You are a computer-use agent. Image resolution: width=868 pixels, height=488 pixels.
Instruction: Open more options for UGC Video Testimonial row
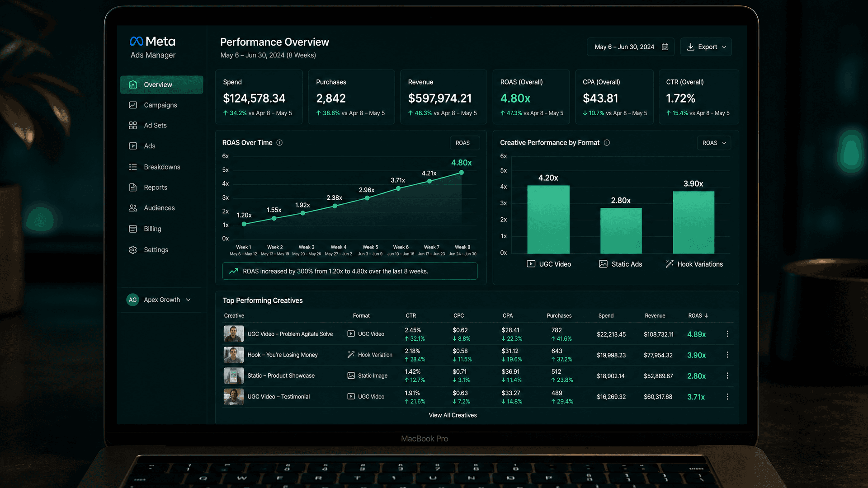(x=727, y=397)
